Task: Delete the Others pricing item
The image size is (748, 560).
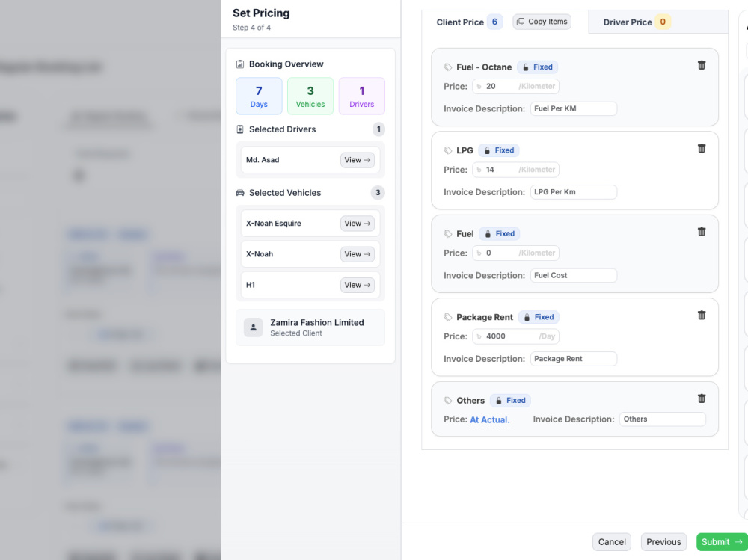Action: click(x=702, y=399)
